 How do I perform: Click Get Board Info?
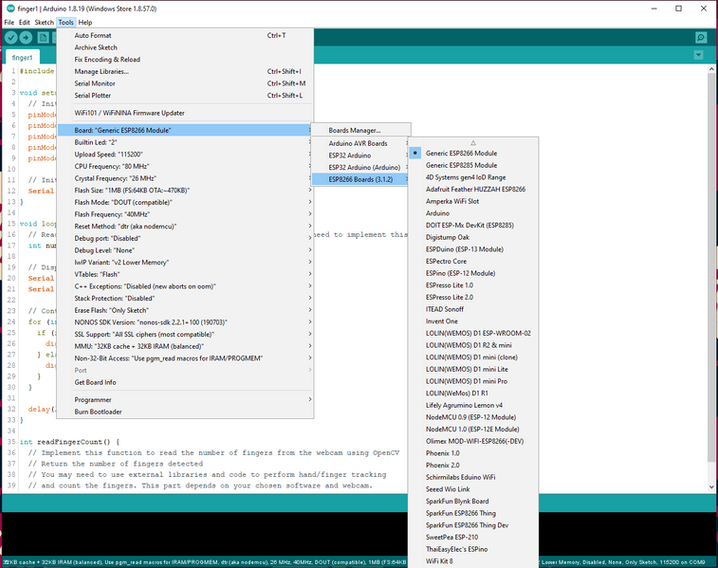click(185, 382)
